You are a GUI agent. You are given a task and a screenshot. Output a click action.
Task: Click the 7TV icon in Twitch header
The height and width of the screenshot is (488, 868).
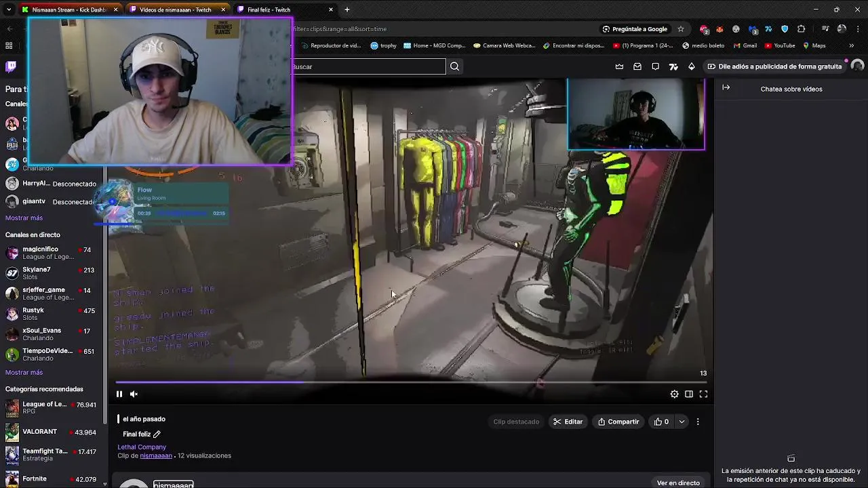point(673,66)
